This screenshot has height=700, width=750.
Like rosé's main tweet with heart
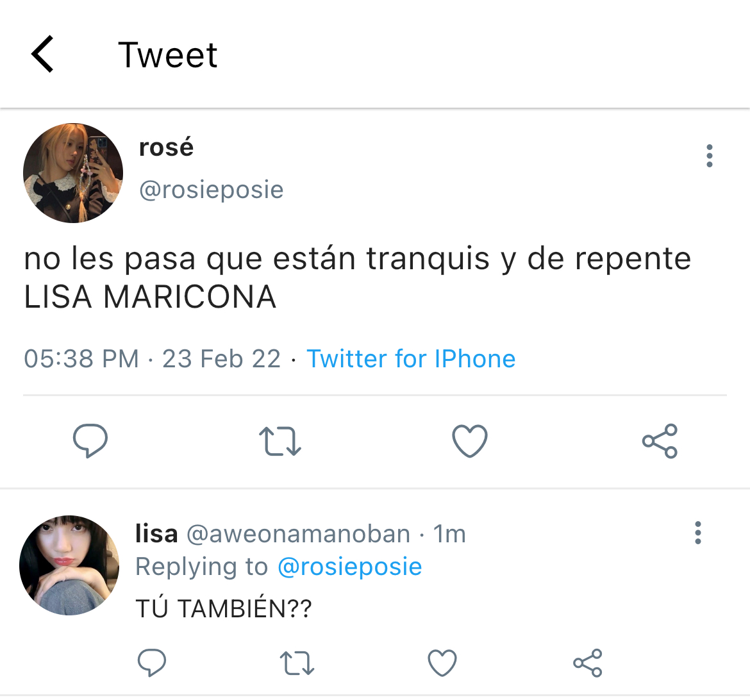point(470,440)
